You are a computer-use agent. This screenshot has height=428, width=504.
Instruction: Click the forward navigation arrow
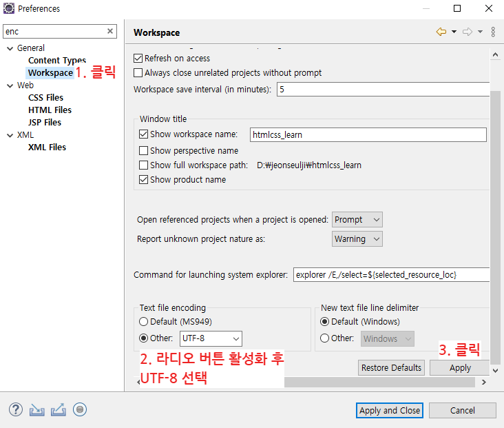[x=468, y=32]
